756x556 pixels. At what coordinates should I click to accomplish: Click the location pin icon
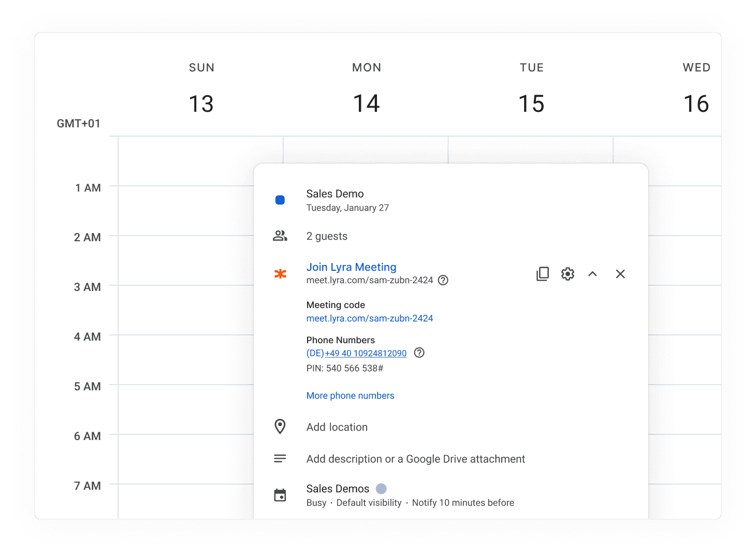pyautogui.click(x=280, y=427)
